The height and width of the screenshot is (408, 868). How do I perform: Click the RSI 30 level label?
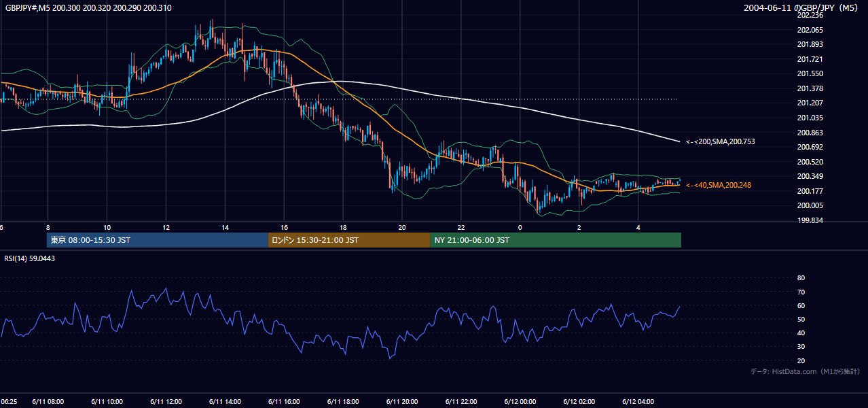[x=801, y=347]
